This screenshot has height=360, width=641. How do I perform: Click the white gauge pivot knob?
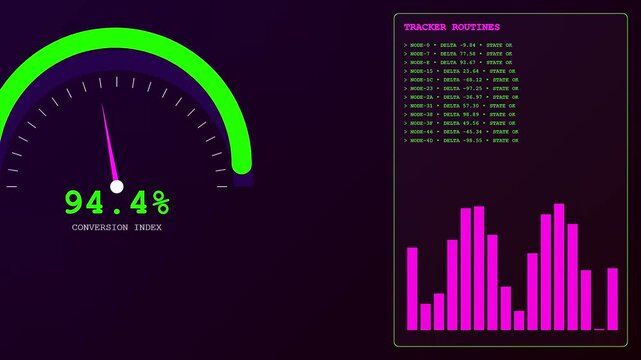[x=117, y=186]
